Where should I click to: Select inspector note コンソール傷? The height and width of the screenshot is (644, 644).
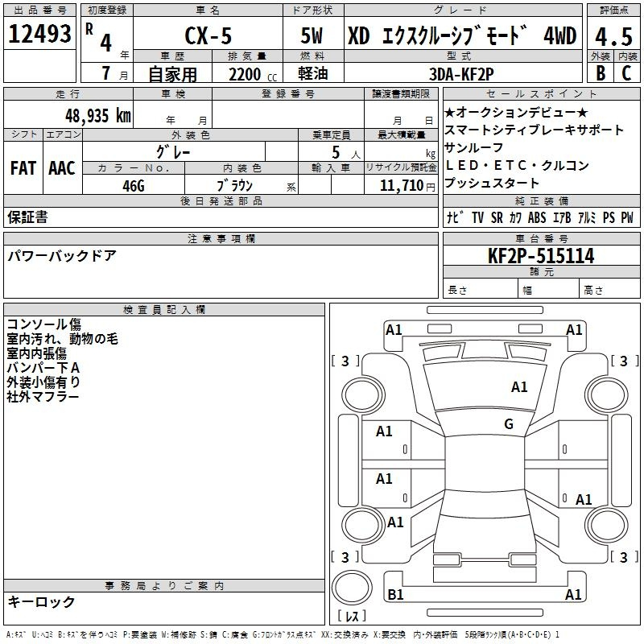43,324
